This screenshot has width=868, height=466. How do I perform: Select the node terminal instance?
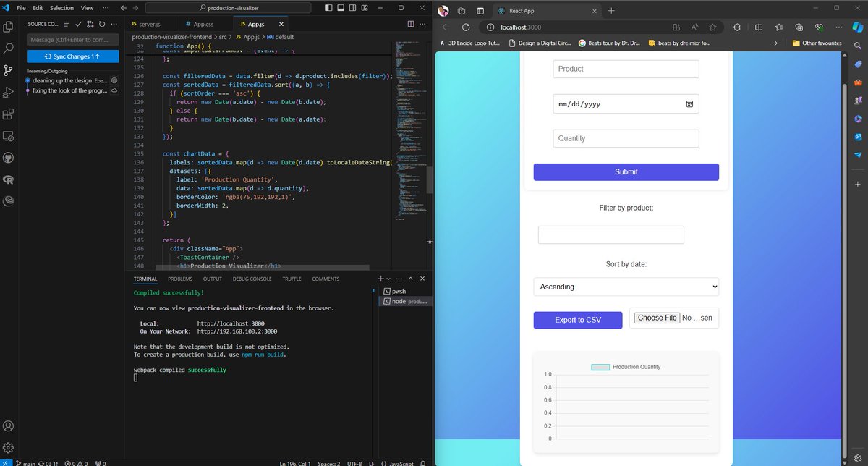[x=404, y=301]
